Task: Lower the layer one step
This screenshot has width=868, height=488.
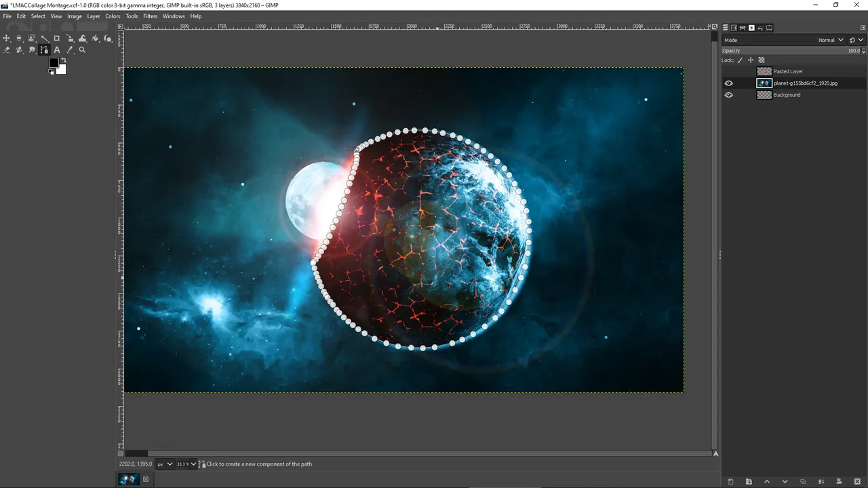Action: (x=785, y=481)
